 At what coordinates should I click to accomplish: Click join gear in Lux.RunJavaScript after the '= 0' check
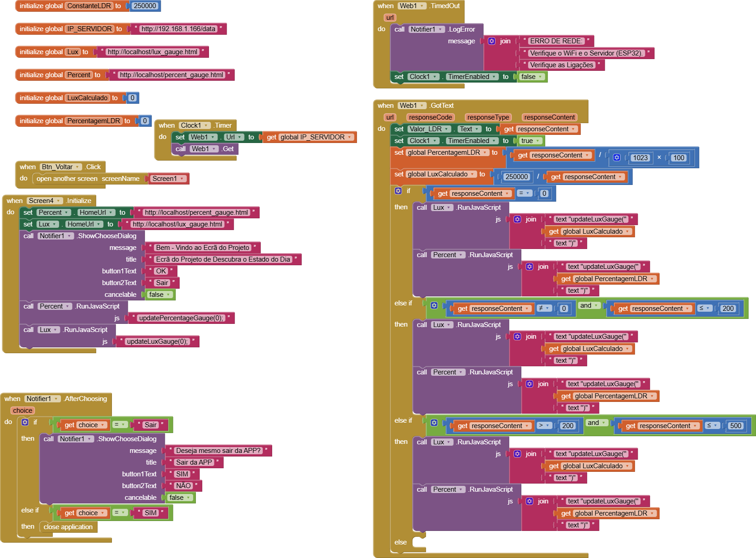click(517, 219)
